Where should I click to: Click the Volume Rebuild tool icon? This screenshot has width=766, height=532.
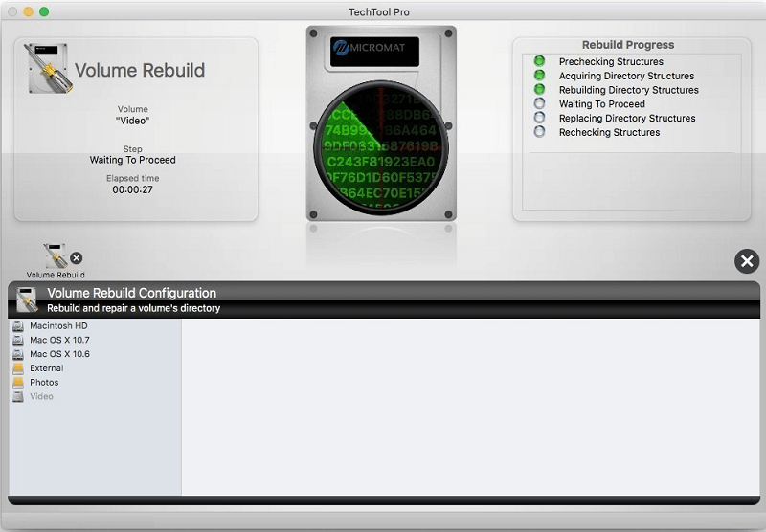54,256
